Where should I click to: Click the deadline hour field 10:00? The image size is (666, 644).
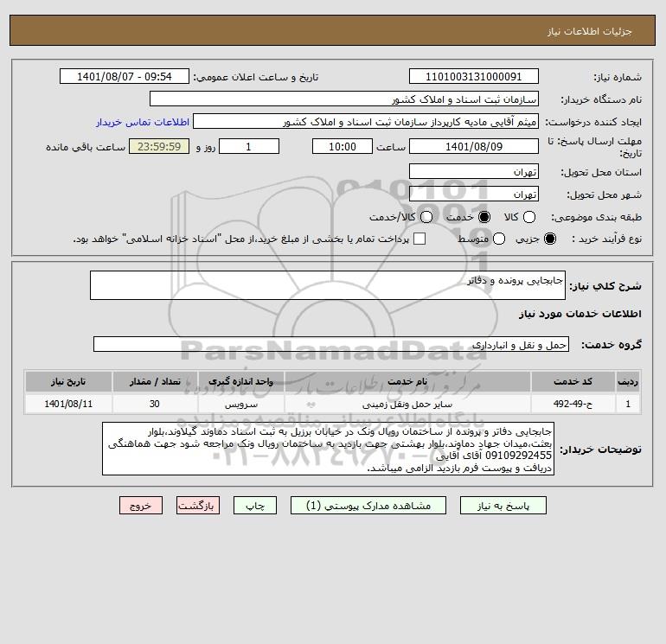(x=343, y=146)
